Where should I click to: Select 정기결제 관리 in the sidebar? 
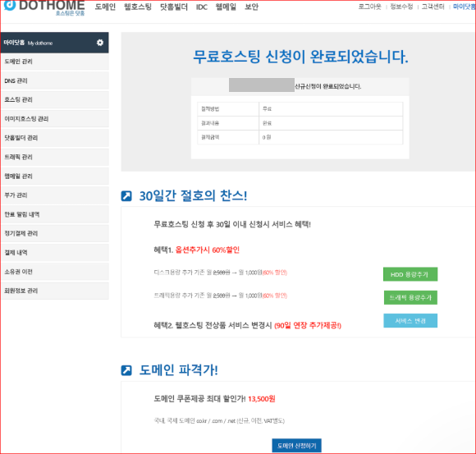pyautogui.click(x=55, y=233)
